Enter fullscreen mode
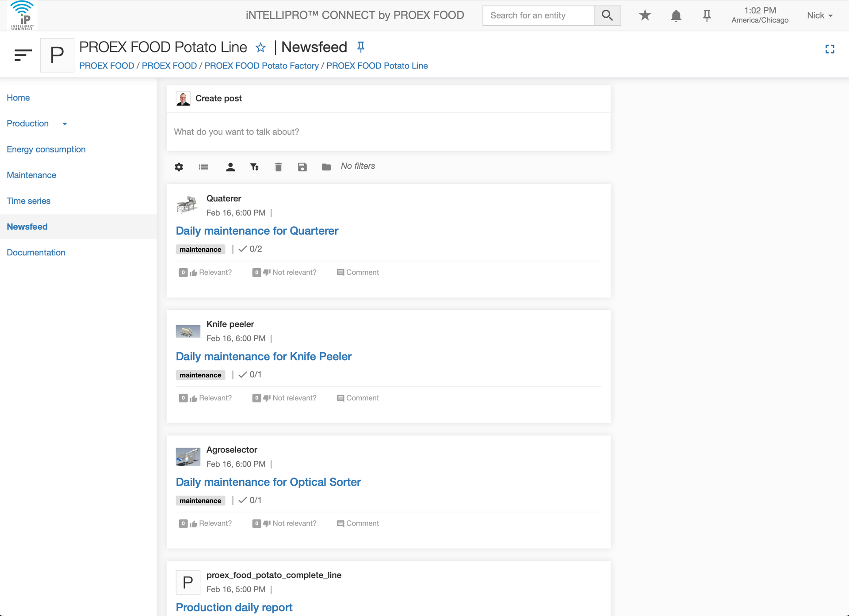 click(x=830, y=49)
